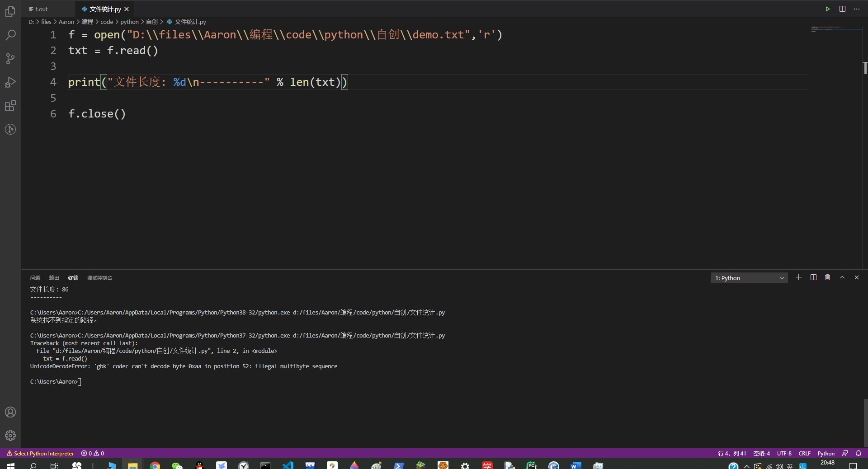The height and width of the screenshot is (469, 868).
Task: Open the Accounts menu icon
Action: [10, 412]
